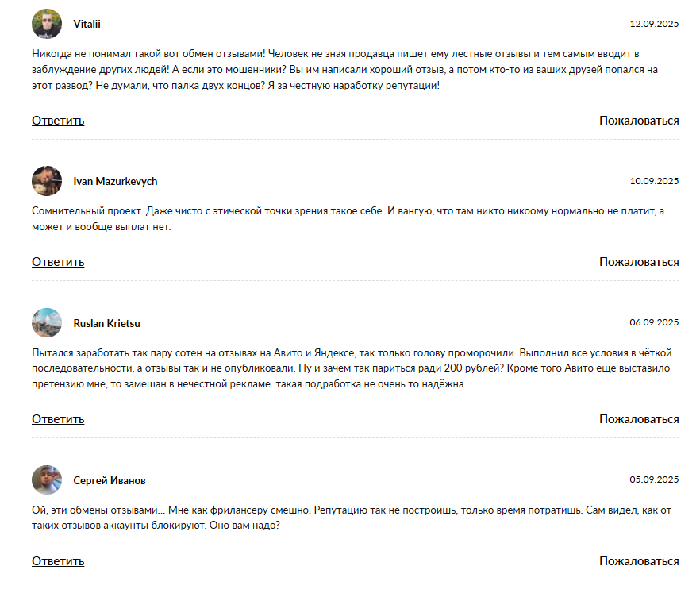Click the 12.09.2025 comment date

click(x=654, y=24)
